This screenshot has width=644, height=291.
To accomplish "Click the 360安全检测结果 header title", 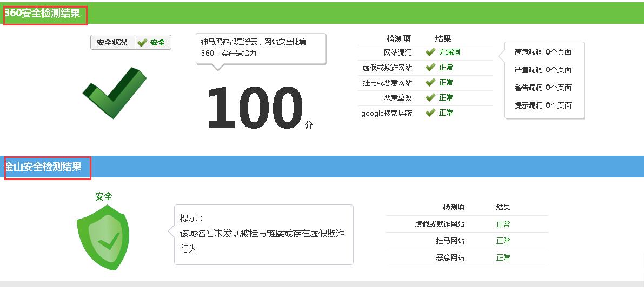I will pos(42,13).
